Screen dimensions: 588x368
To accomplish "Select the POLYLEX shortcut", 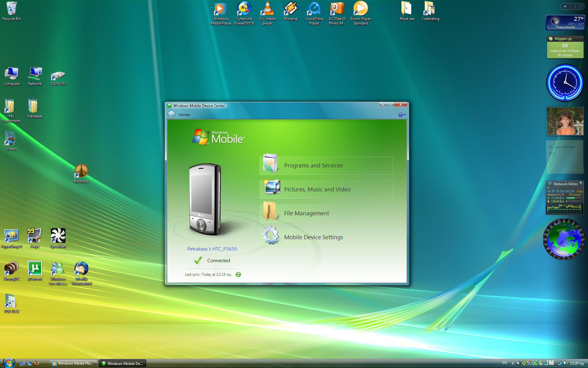I will tap(12, 304).
